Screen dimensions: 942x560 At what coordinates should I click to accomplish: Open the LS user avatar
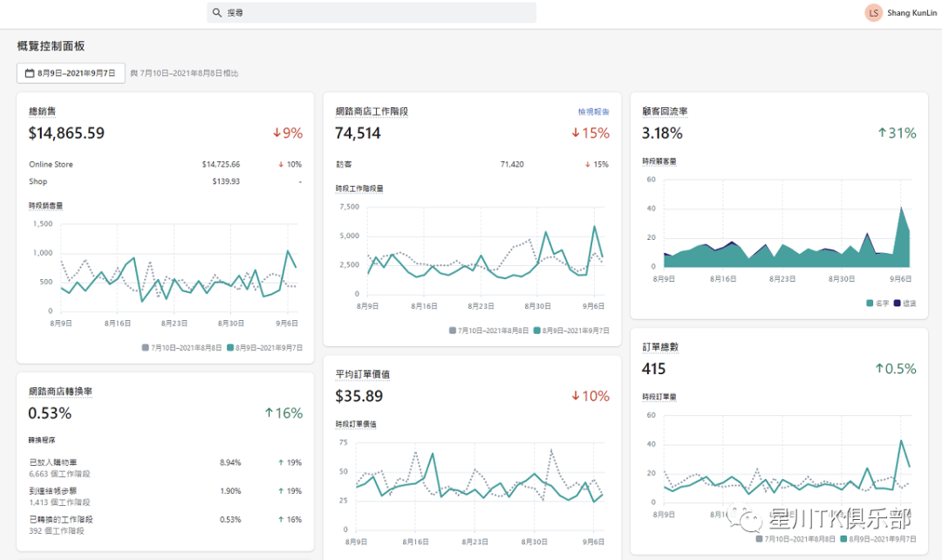[x=873, y=12]
